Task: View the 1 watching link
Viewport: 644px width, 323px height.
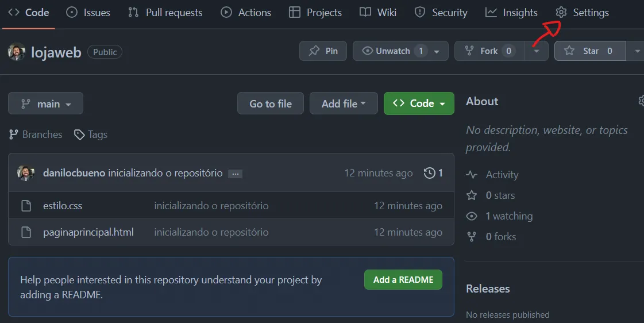Action: [510, 216]
